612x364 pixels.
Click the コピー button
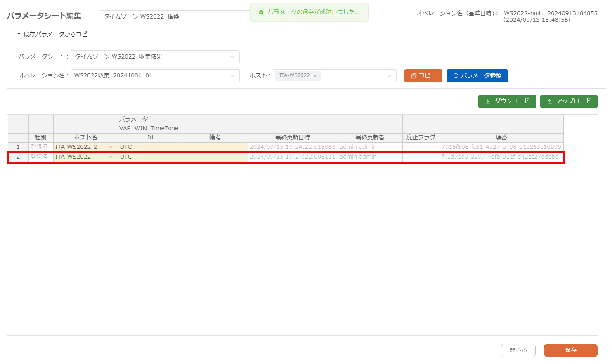[x=423, y=76]
